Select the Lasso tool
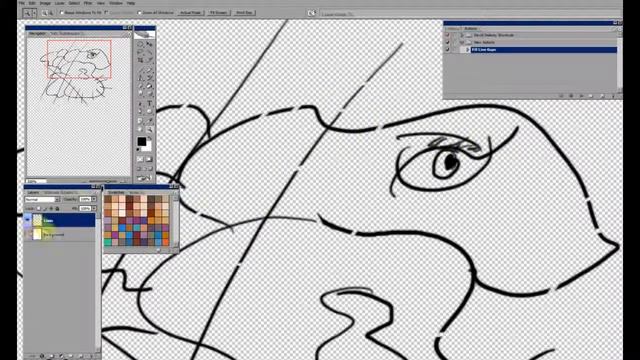This screenshot has height=360, width=640. (140, 52)
